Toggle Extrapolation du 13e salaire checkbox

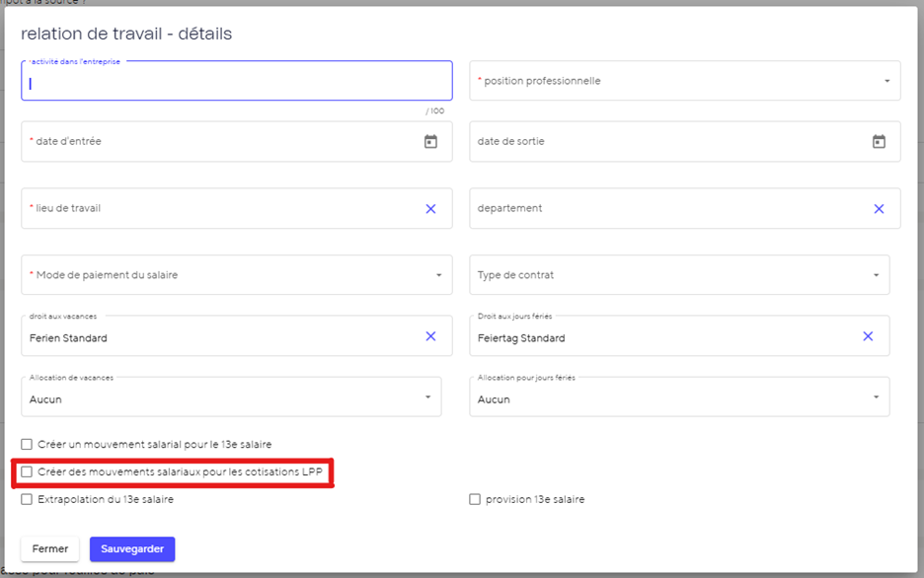click(28, 500)
